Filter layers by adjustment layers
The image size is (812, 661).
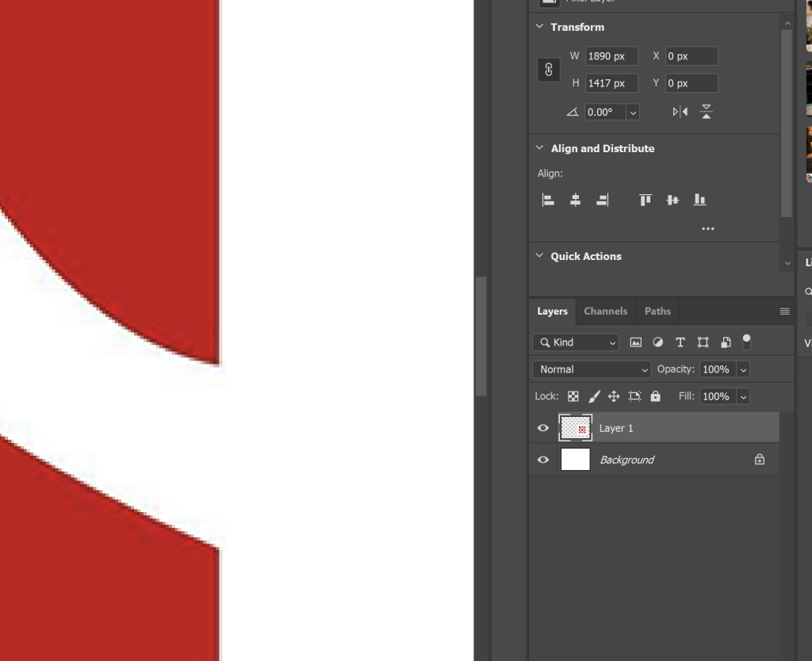[x=657, y=342]
